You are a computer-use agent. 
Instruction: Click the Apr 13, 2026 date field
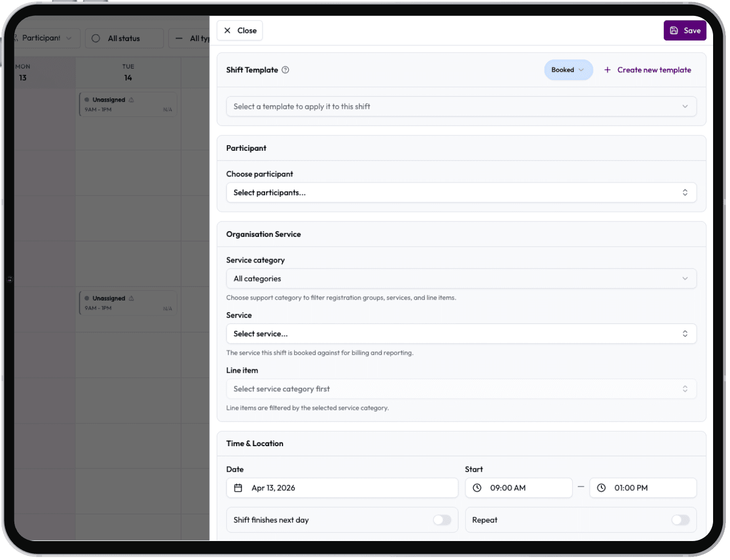(x=342, y=488)
